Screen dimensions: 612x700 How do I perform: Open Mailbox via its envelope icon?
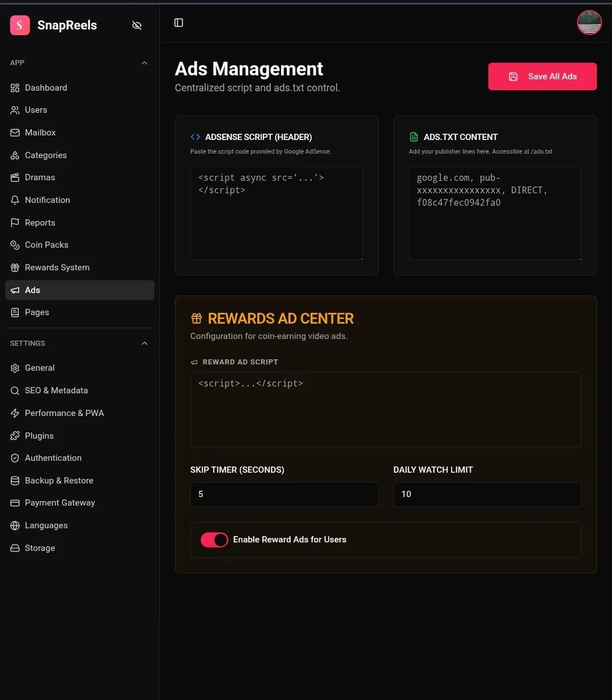[15, 133]
